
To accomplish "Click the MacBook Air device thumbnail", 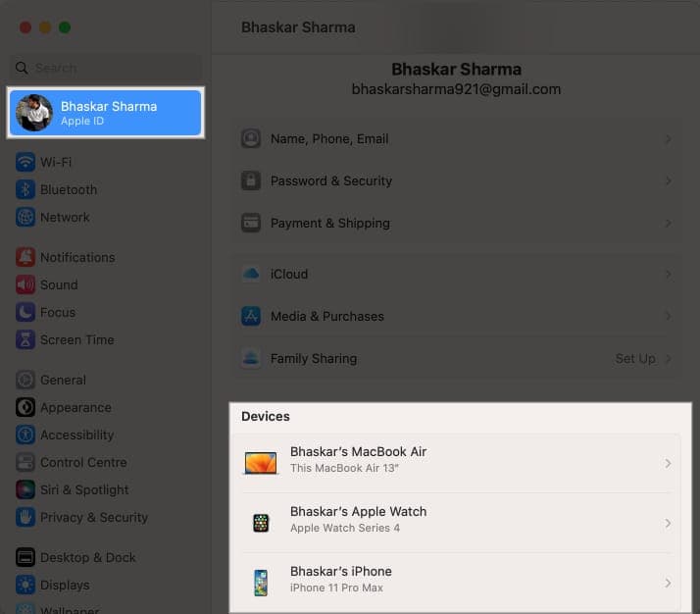I will [x=261, y=463].
